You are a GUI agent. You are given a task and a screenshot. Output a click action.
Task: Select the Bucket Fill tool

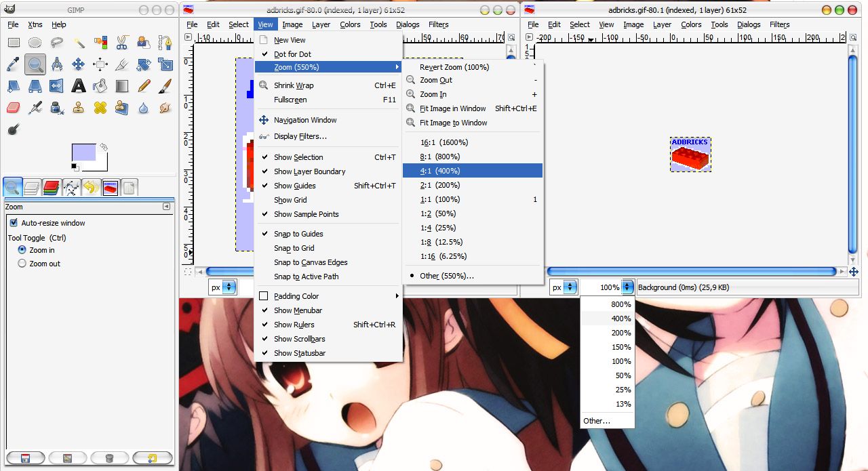pyautogui.click(x=100, y=86)
